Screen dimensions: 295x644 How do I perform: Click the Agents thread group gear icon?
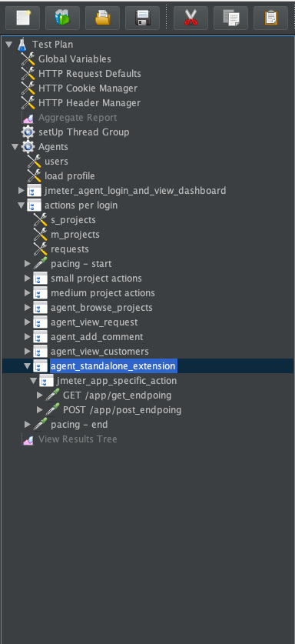click(28, 147)
